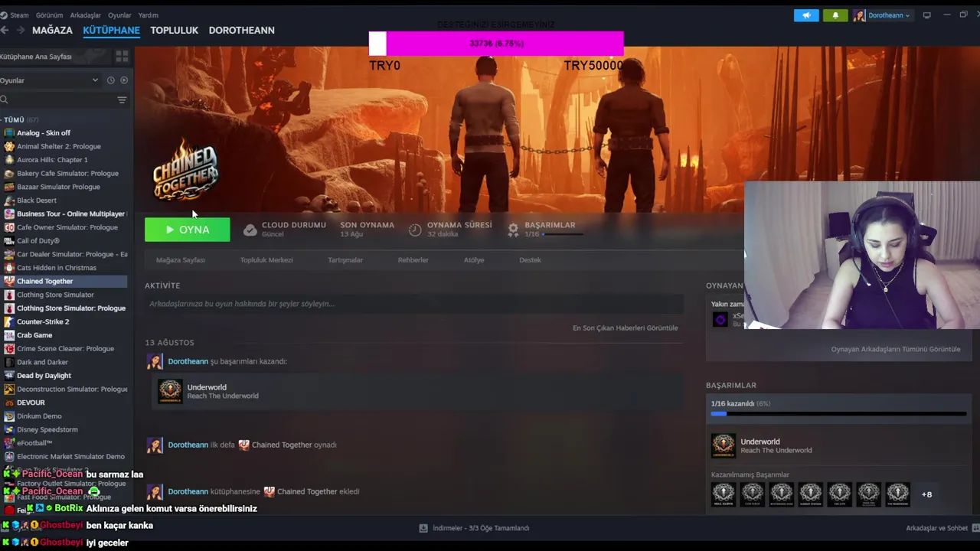980x551 pixels.
Task: Toggle library grid view icon
Action: 122,57
